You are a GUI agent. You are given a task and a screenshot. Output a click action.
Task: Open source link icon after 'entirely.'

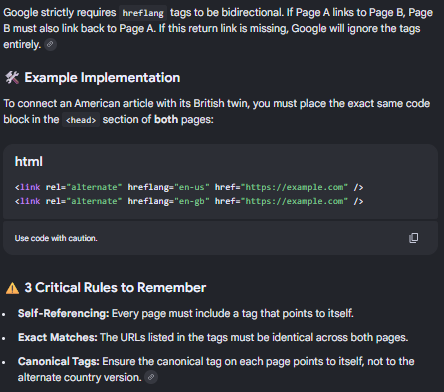coord(50,44)
